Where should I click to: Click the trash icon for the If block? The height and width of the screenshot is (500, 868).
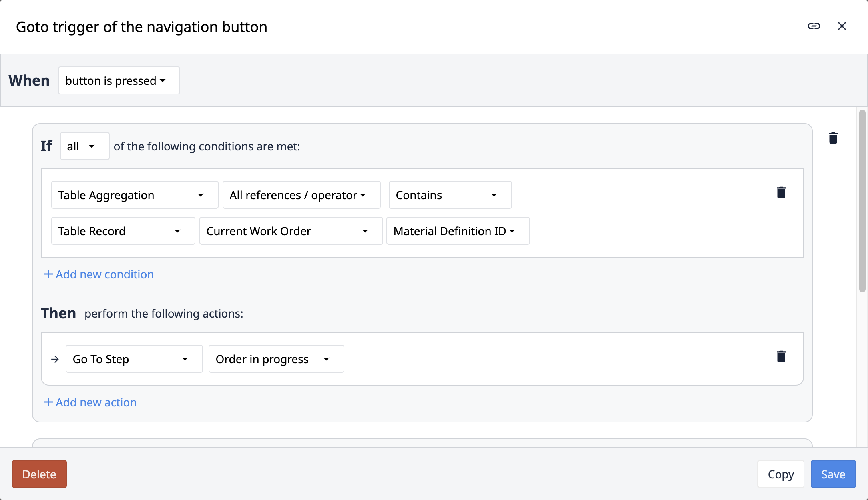pos(834,138)
